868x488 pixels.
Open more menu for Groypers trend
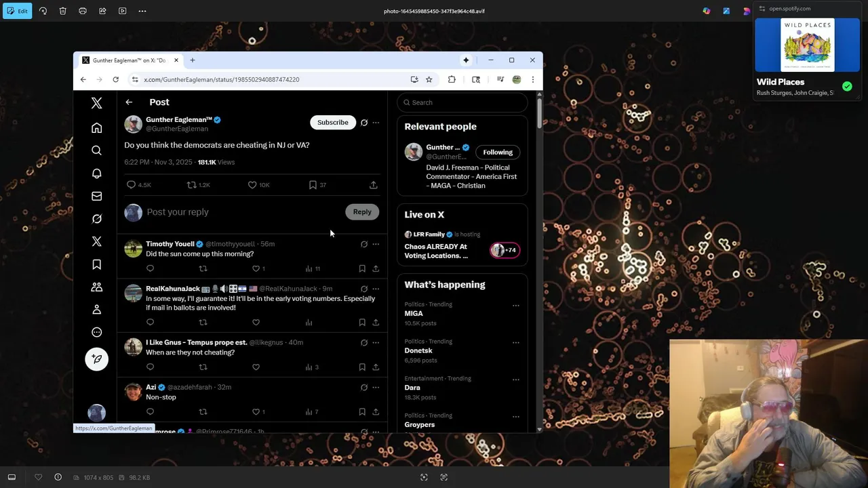516,416
